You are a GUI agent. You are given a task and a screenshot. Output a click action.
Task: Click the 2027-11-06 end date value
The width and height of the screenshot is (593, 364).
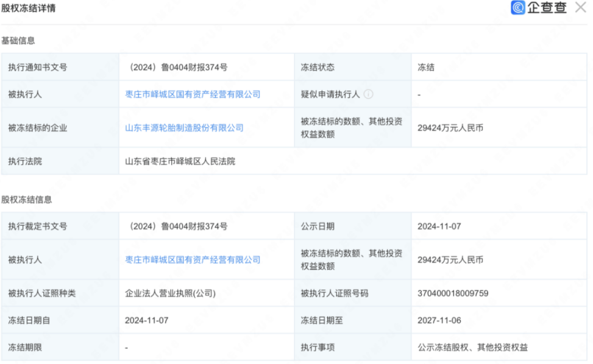pyautogui.click(x=439, y=320)
